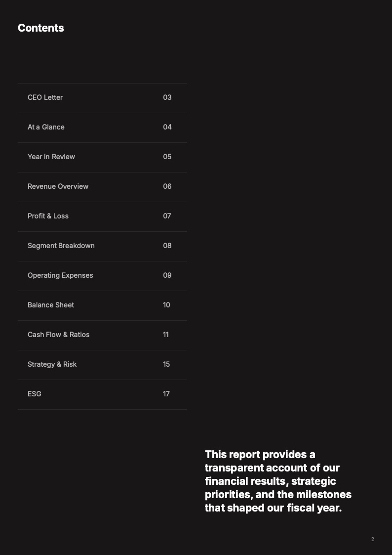Screen dimensions: 392x555
Task: Open the CEO Letter contents entry
Action: click(x=45, y=97)
